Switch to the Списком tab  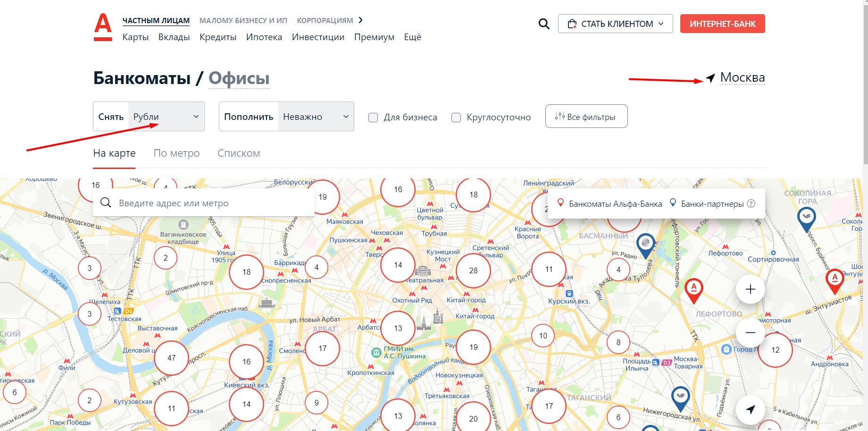pyautogui.click(x=239, y=153)
